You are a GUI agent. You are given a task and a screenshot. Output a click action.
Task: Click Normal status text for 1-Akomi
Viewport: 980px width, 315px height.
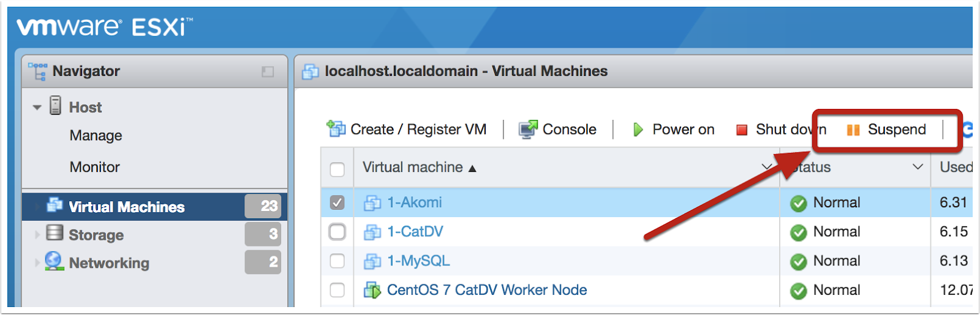[837, 202]
